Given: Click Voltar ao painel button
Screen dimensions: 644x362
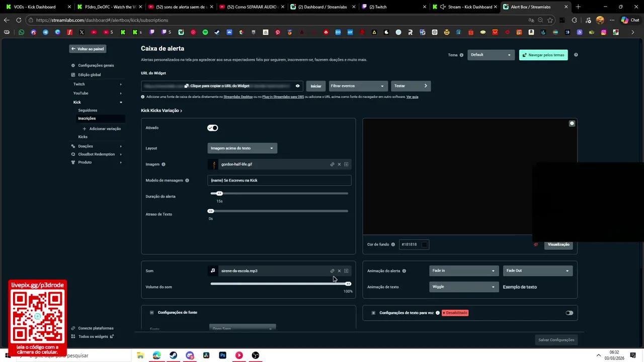Looking at the screenshot, I should click(88, 49).
